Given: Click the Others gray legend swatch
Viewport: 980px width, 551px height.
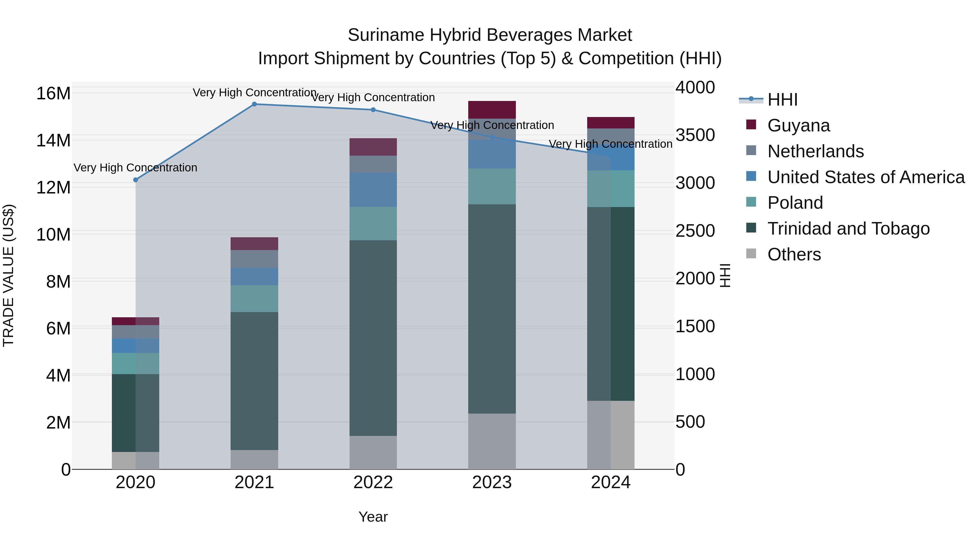Looking at the screenshot, I should coord(751,253).
